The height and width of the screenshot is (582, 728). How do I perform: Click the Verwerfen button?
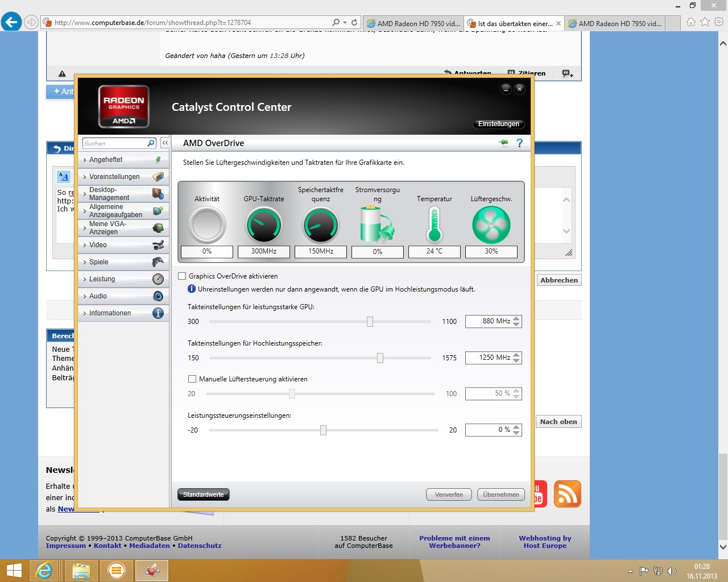pos(449,494)
